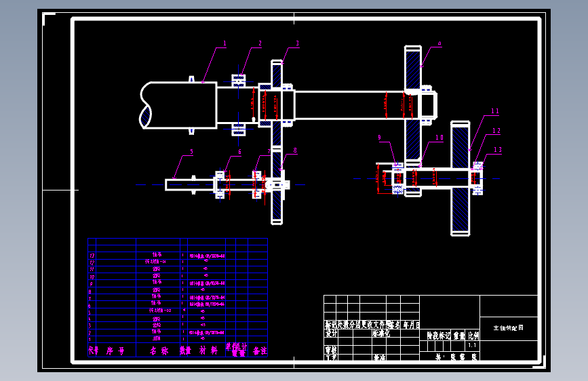The height and width of the screenshot is (381, 588).
Task: Pick balloon callout number 11 in the drawing
Action: click(495, 111)
